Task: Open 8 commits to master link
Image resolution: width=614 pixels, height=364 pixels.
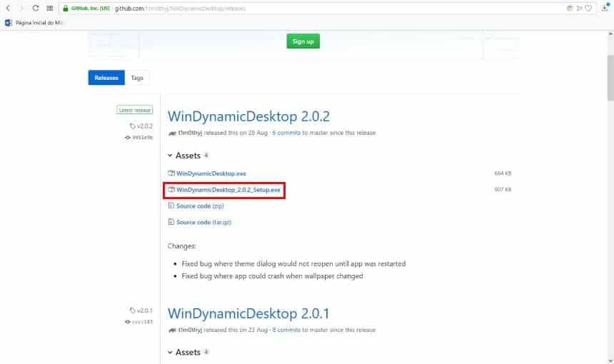Action: tap(286, 330)
